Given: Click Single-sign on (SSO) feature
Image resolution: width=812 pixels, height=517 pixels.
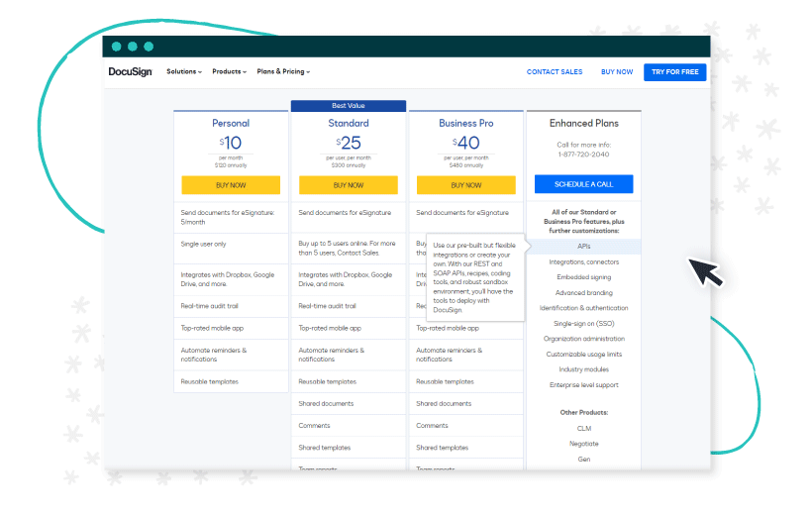Looking at the screenshot, I should (583, 323).
